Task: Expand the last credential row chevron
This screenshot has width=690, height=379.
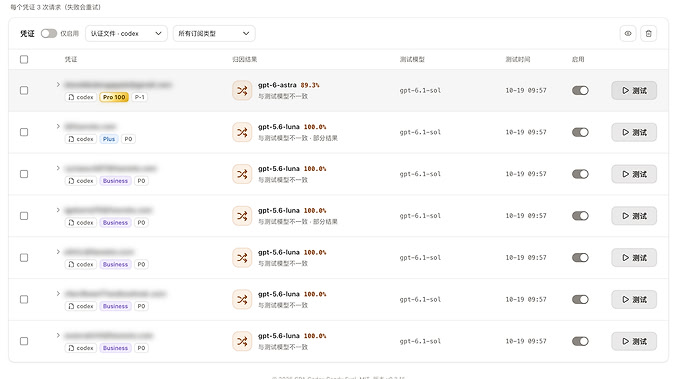Action: [58, 335]
